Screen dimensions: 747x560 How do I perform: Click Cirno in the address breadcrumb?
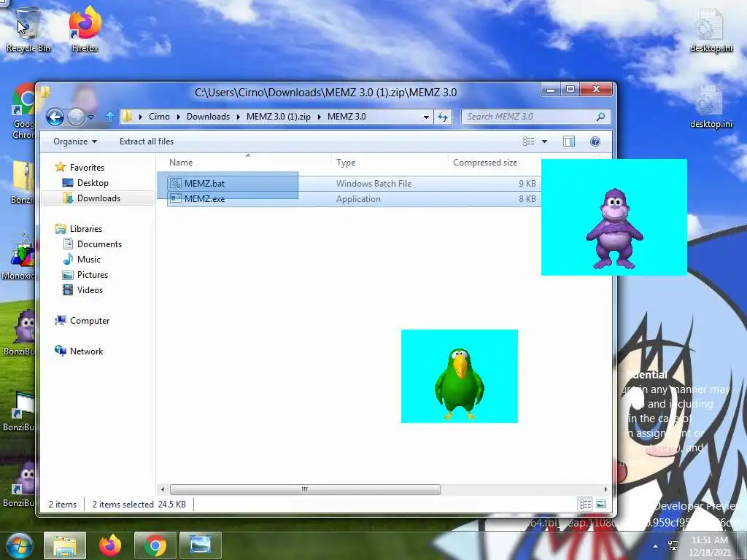point(159,117)
